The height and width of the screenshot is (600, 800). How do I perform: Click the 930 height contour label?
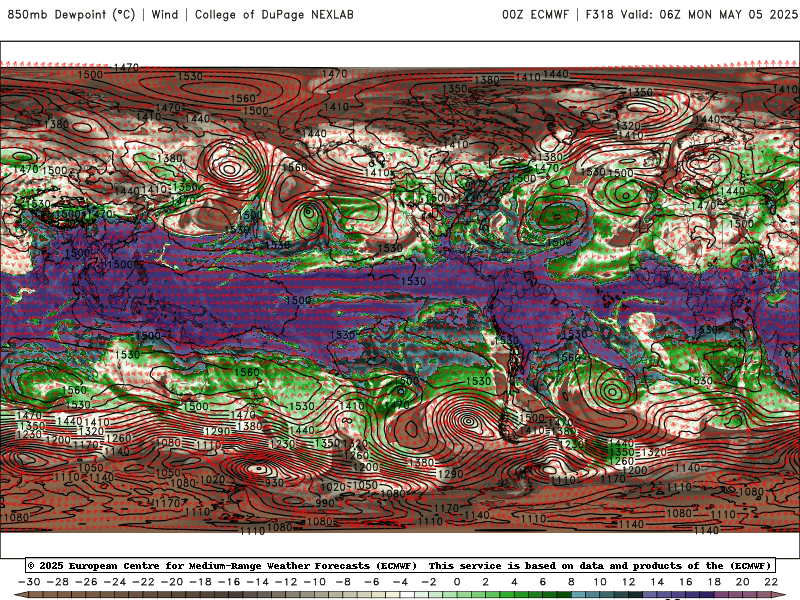click(274, 483)
